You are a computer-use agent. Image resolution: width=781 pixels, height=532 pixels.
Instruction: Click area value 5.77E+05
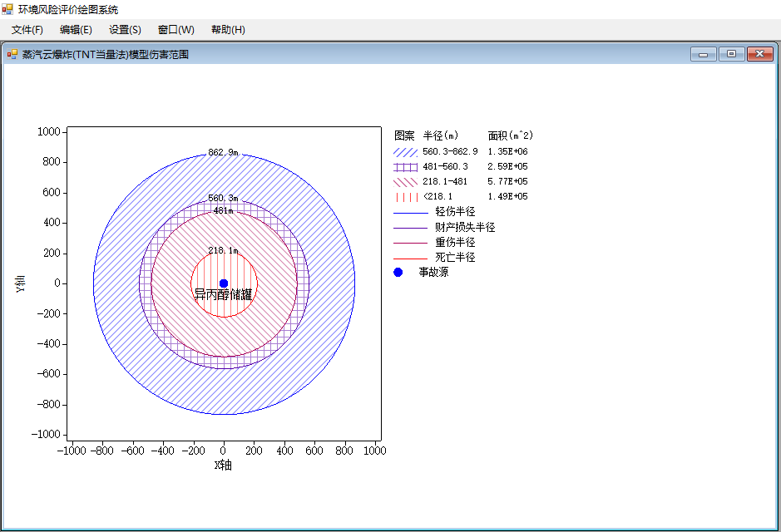[507, 181]
